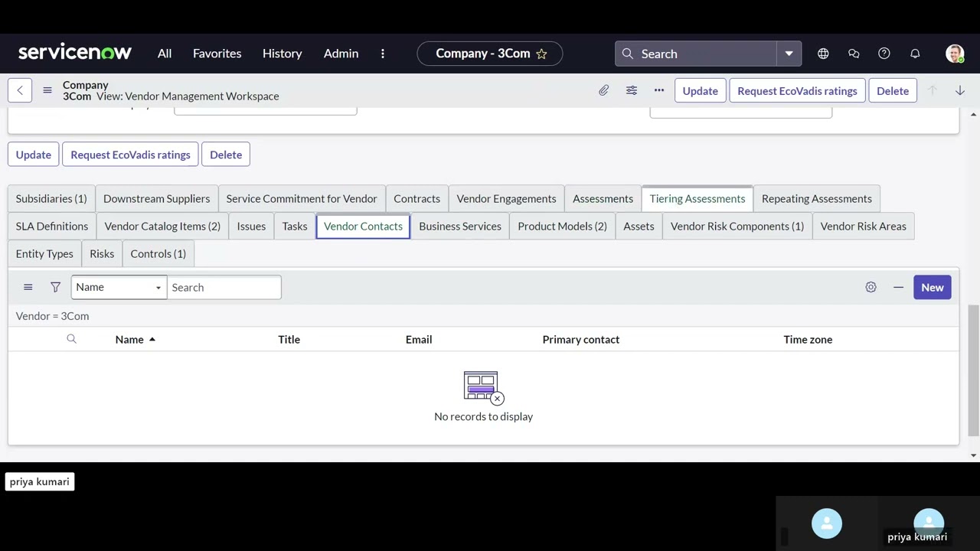Click Update in the form header
The width and height of the screenshot is (980, 551).
[701, 90]
